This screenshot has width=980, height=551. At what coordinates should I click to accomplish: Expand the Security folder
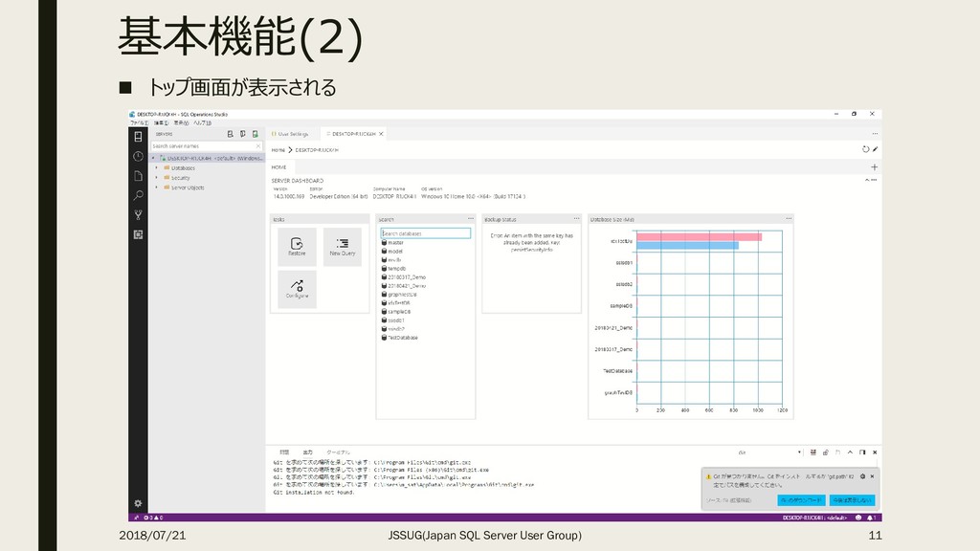(x=157, y=177)
